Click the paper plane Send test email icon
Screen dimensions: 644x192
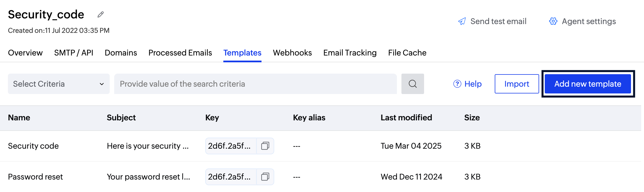click(462, 21)
